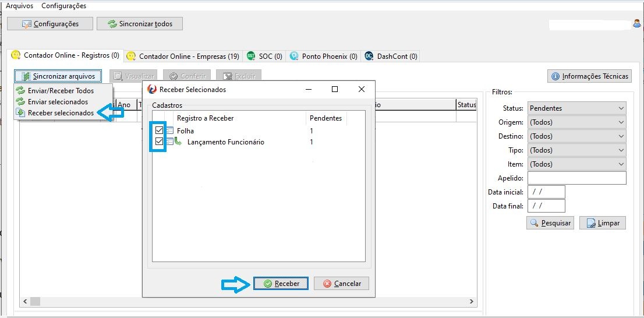Click the Limpar filters button
This screenshot has width=644, height=318.
tap(603, 223)
